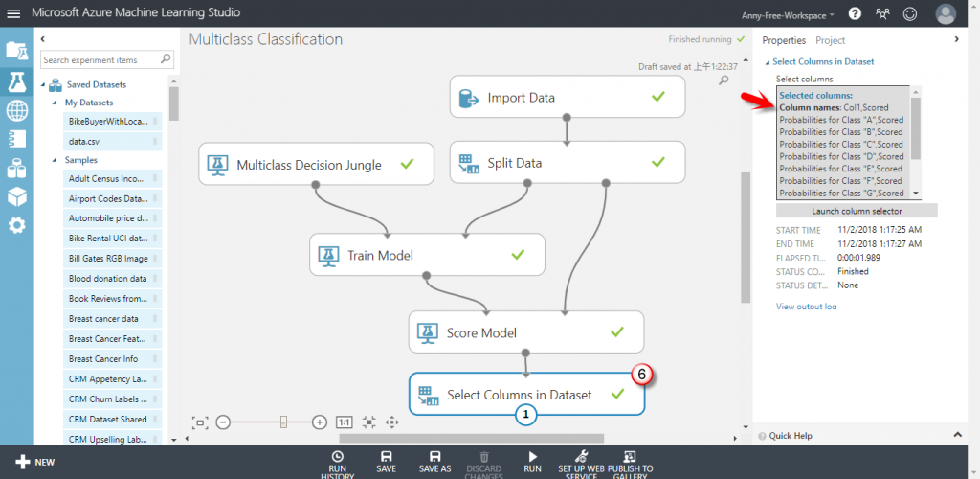
Task: Select the Multiclass Decision Jungle module
Action: point(316,164)
